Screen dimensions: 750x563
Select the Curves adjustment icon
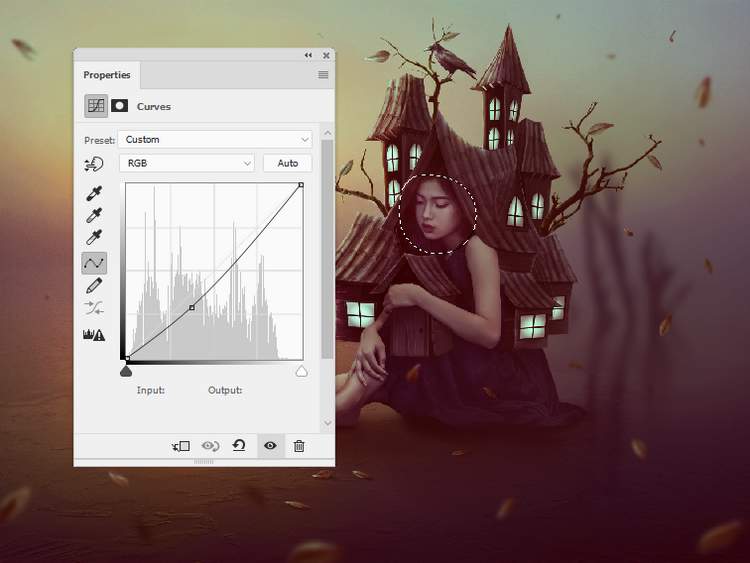(x=96, y=106)
